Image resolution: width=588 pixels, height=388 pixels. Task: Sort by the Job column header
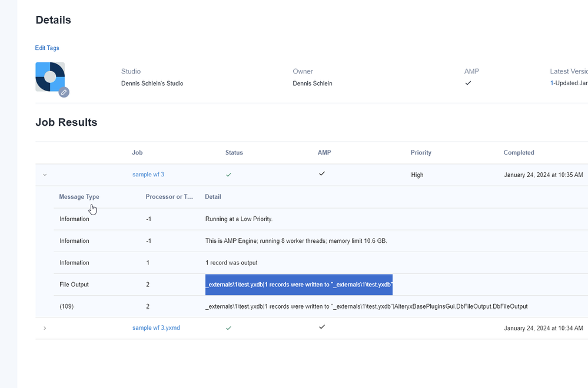click(137, 152)
